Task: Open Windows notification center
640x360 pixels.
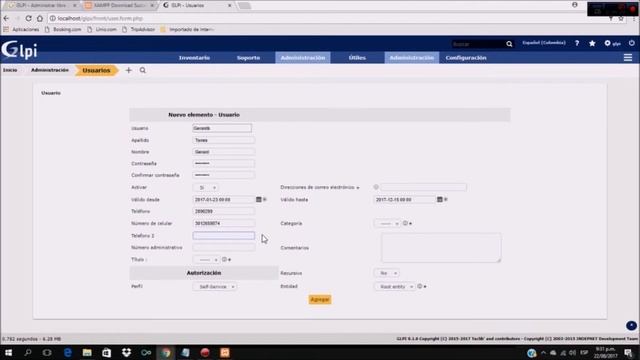Action: point(628,353)
